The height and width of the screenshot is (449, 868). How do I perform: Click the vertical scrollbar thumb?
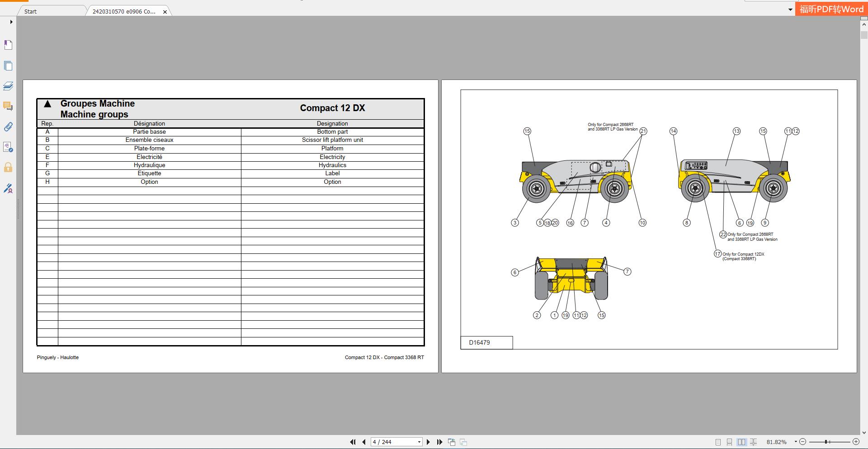(x=864, y=35)
